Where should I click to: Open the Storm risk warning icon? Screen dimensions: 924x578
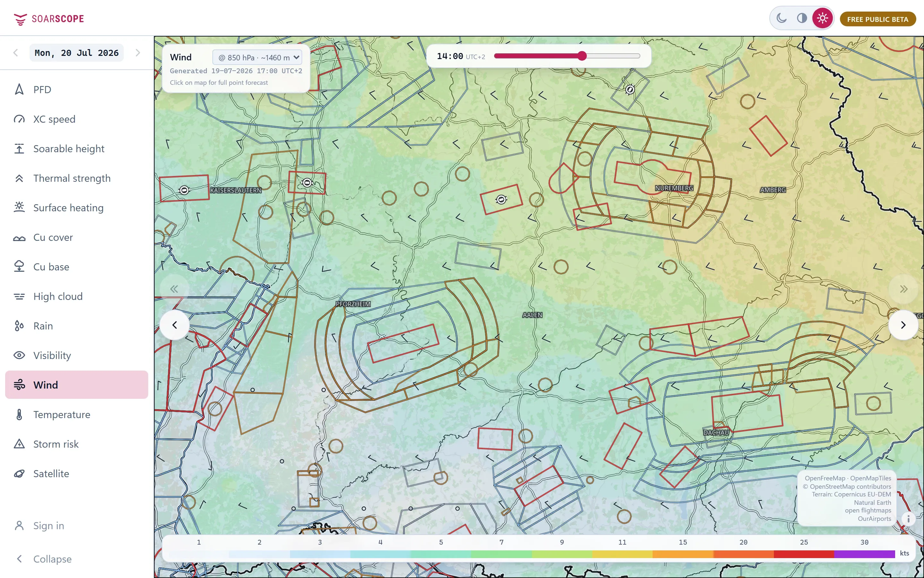(x=19, y=444)
